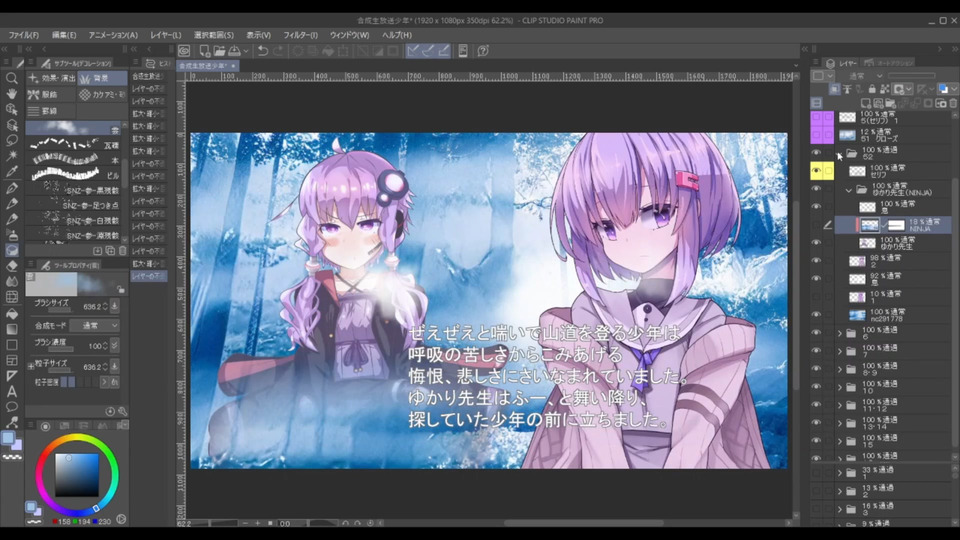
Task: Collapse the ゆかり先生(NINJA) folder
Action: pos(849,190)
